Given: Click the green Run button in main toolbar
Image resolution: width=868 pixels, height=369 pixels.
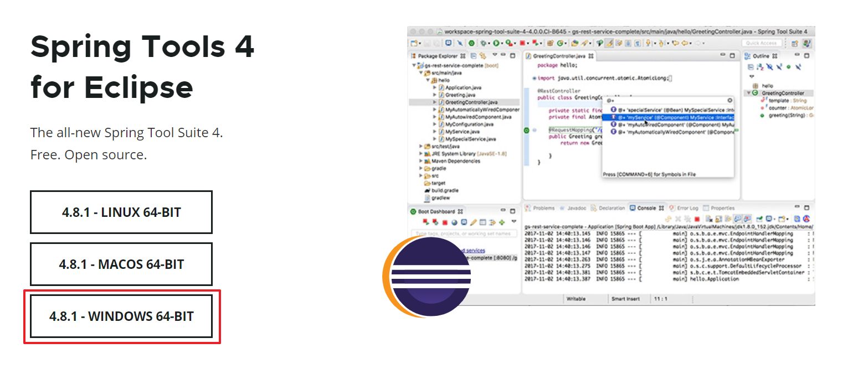Looking at the screenshot, I should [497, 43].
